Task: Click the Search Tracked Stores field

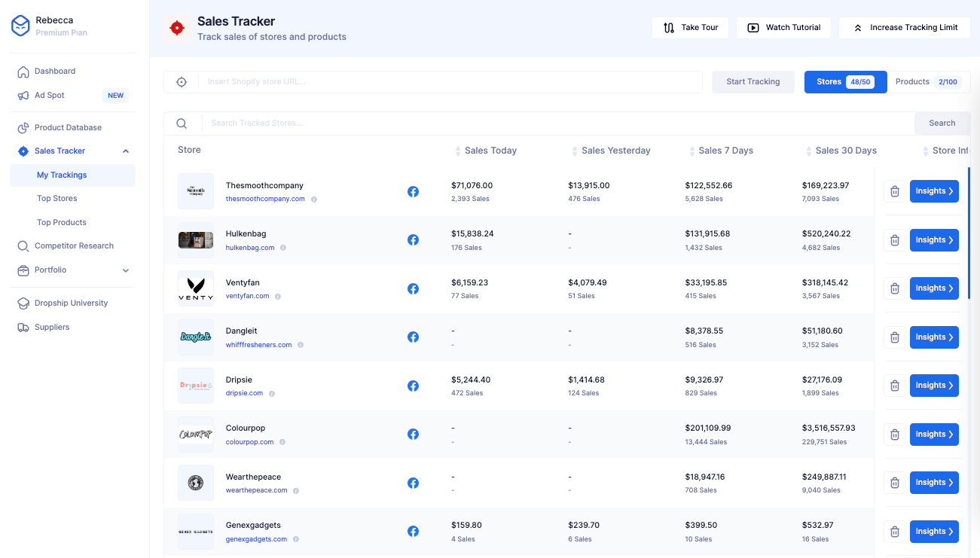Action: [557, 123]
